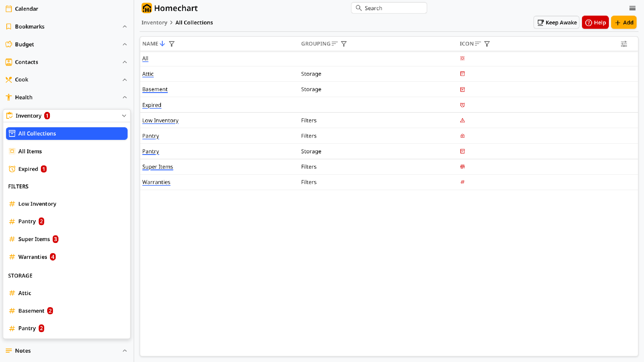Select All Collections in sidebar
Screen dimensions: 644x362
(67, 134)
